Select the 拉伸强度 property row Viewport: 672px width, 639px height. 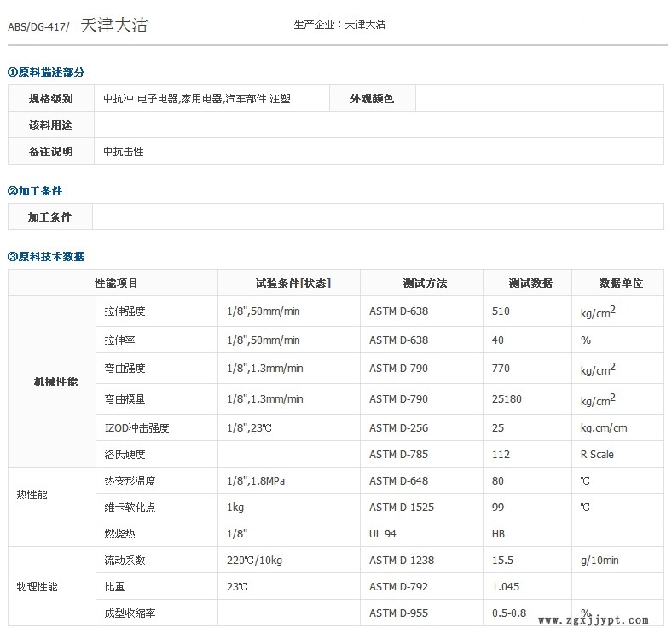point(125,311)
